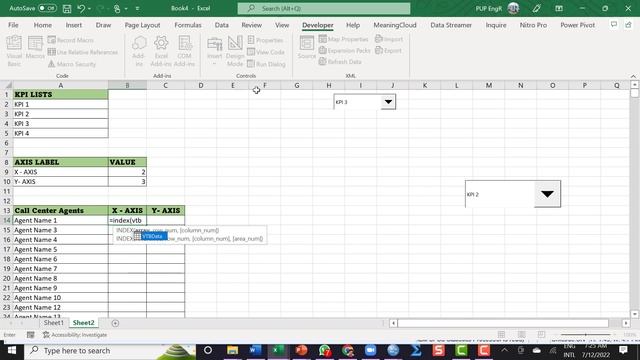Click Record Macro

[71, 40]
